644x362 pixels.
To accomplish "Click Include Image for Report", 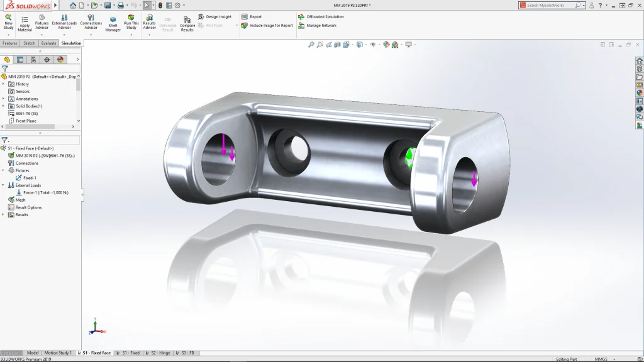I will 271,26.
